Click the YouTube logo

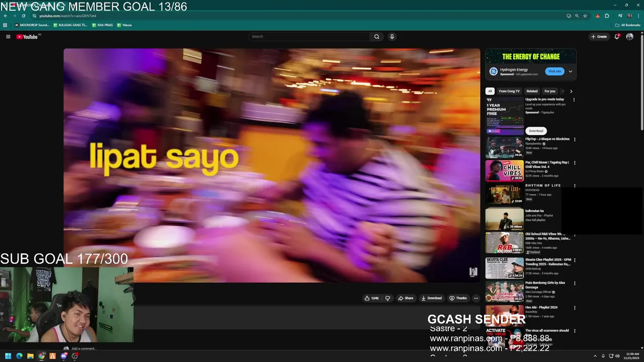27,37
